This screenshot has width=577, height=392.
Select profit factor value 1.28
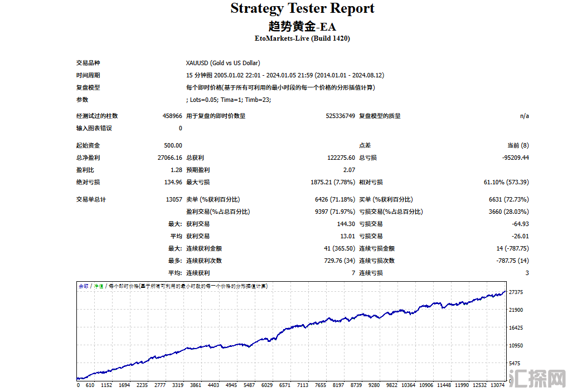click(176, 170)
